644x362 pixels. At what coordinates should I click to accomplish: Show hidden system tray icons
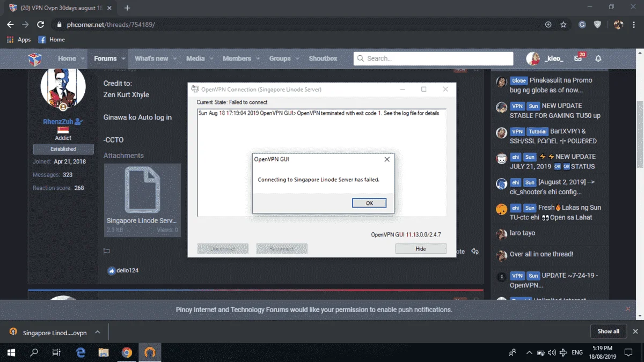[529, 353]
